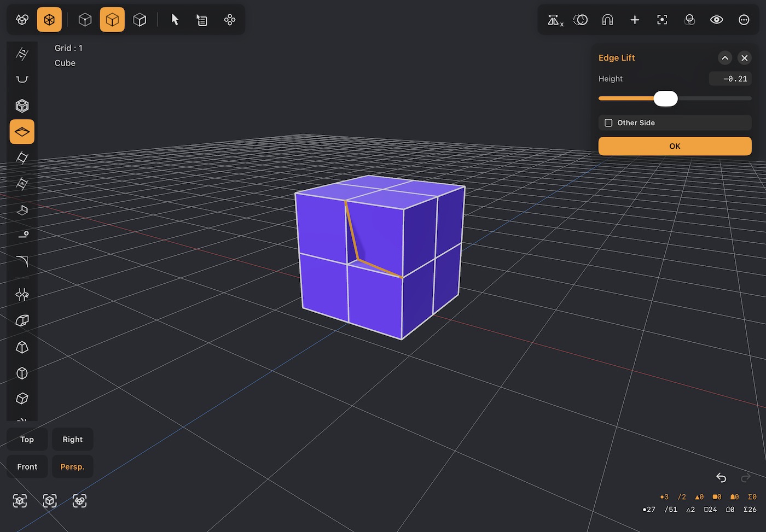This screenshot has width=766, height=532.
Task: Toggle the magnet snap icon
Action: click(x=607, y=20)
